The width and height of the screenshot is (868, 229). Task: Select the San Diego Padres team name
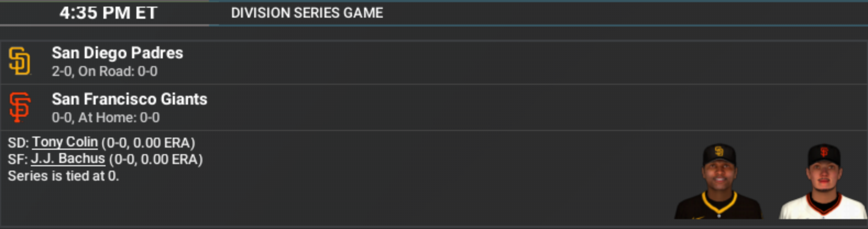(117, 53)
